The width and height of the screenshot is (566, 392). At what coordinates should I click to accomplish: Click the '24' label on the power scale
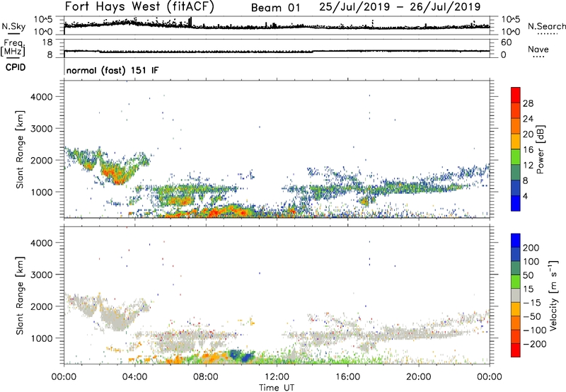(x=528, y=119)
